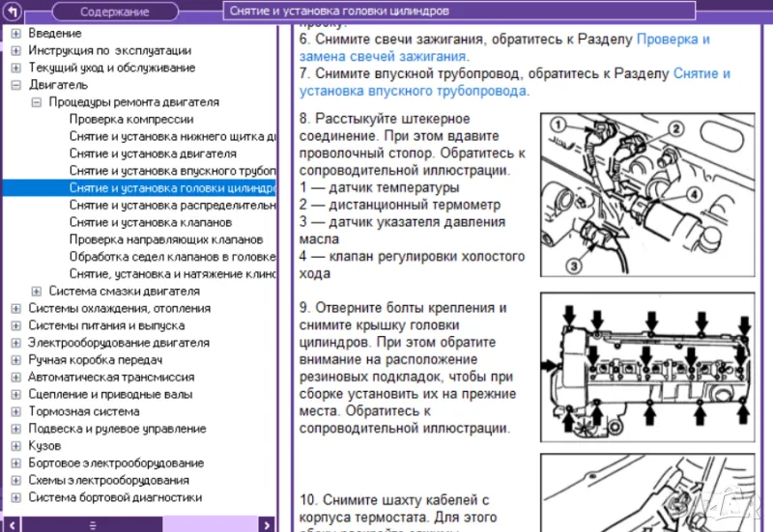The image size is (773, 532).
Task: Expand Система смазки двигателя node
Action: [x=37, y=291]
